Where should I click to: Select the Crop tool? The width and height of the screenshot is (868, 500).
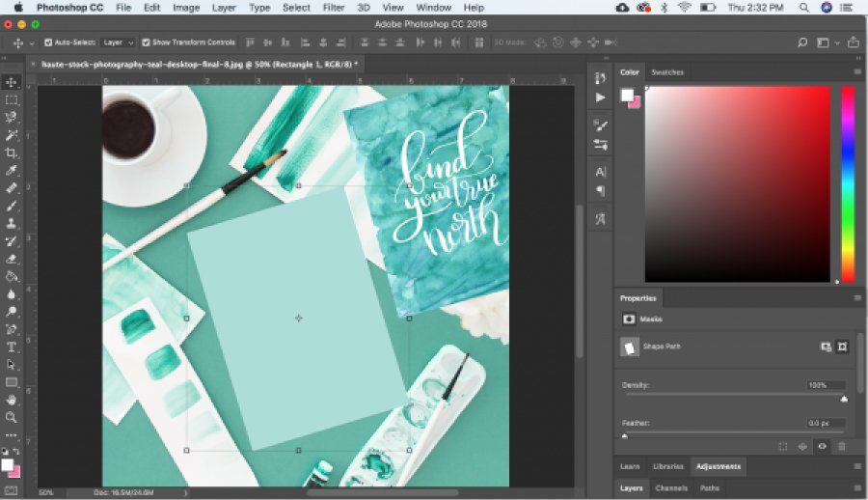(12, 153)
